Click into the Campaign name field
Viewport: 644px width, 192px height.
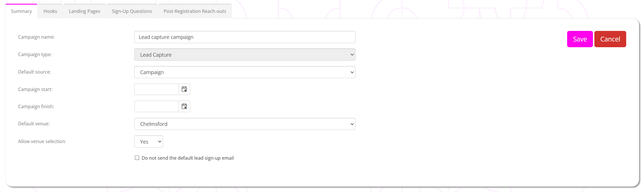(x=244, y=37)
